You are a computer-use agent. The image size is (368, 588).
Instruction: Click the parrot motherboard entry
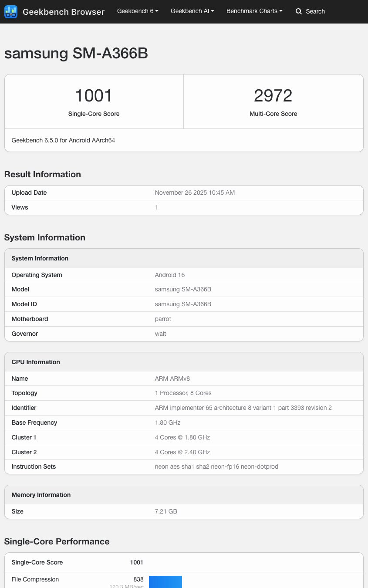(163, 319)
